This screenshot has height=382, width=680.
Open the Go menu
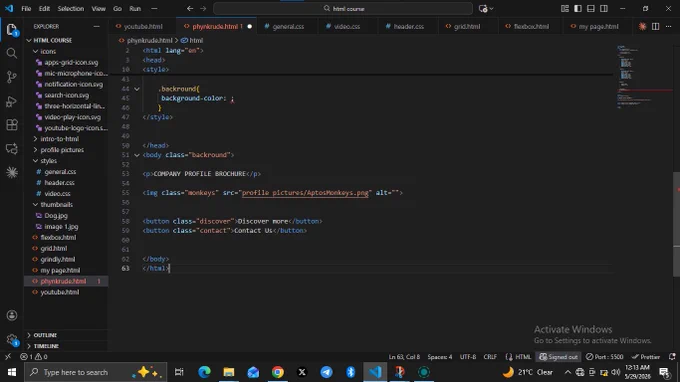[x=117, y=9]
